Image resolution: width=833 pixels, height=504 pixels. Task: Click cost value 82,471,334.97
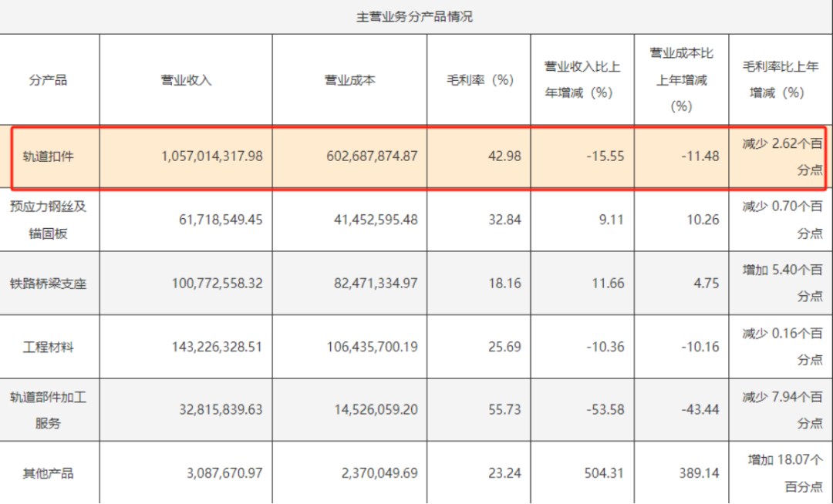[371, 284]
